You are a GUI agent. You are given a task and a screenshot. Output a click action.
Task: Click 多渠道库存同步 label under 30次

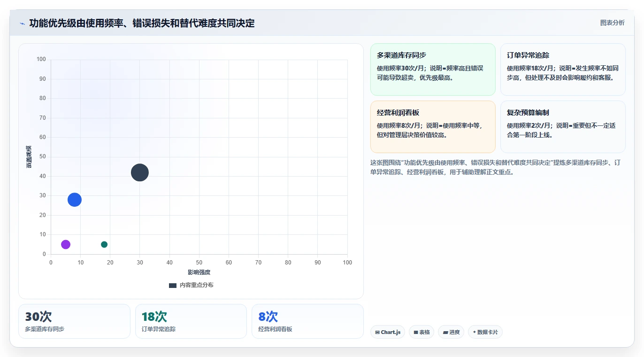coord(45,329)
